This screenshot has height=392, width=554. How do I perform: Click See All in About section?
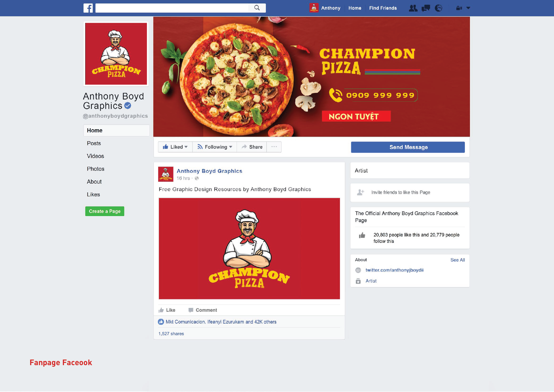[x=458, y=260]
